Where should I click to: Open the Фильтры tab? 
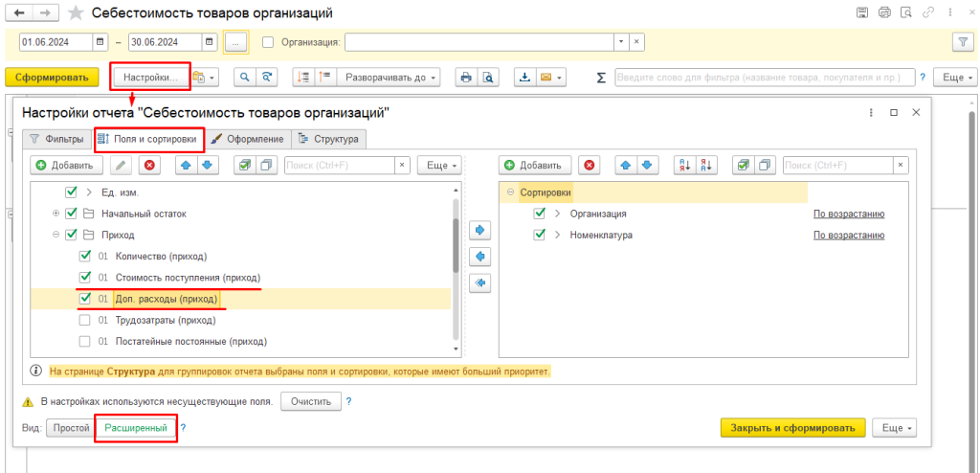[x=57, y=139]
